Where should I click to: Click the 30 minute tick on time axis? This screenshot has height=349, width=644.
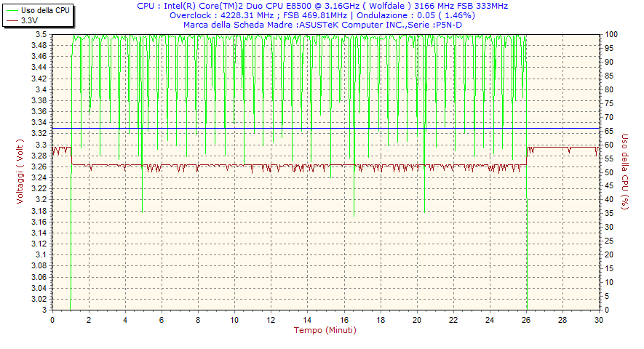pyautogui.click(x=599, y=320)
